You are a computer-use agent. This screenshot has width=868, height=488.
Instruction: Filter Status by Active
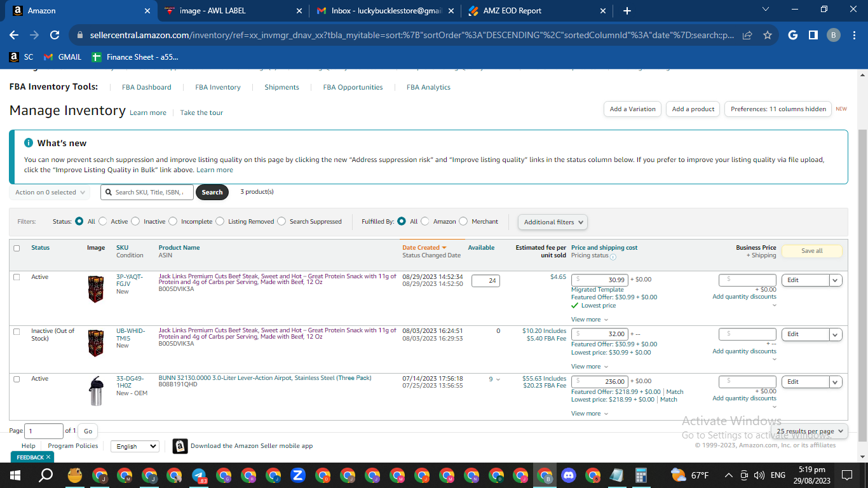click(x=103, y=222)
